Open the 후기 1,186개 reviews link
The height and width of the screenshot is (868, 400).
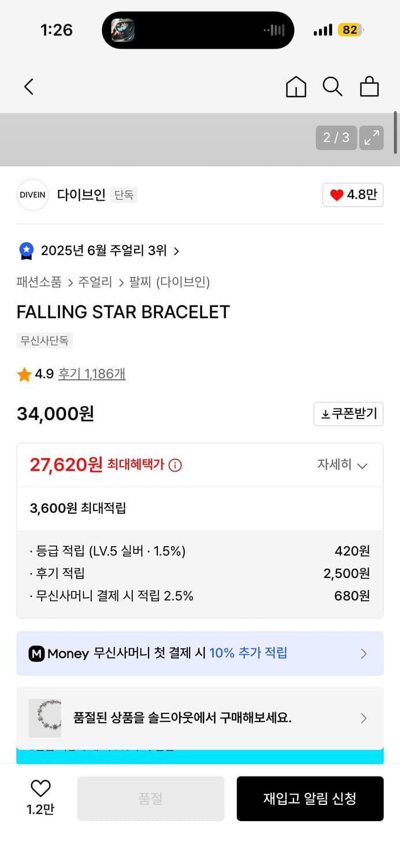click(92, 374)
